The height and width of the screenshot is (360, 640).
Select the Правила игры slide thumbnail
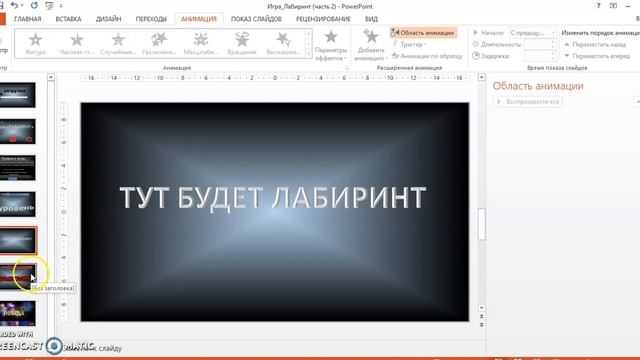[17, 168]
